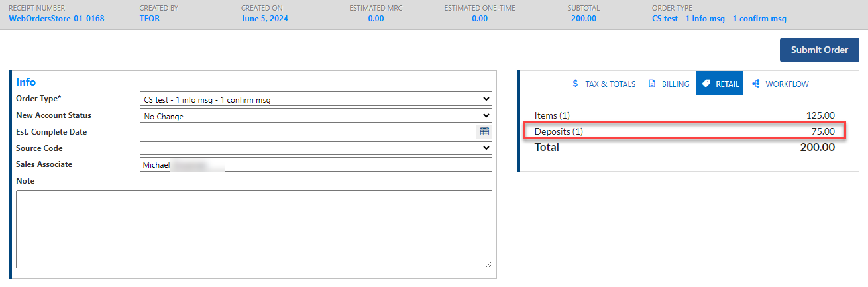Open receipt number WebOrdersStore-01-0168 link

56,19
